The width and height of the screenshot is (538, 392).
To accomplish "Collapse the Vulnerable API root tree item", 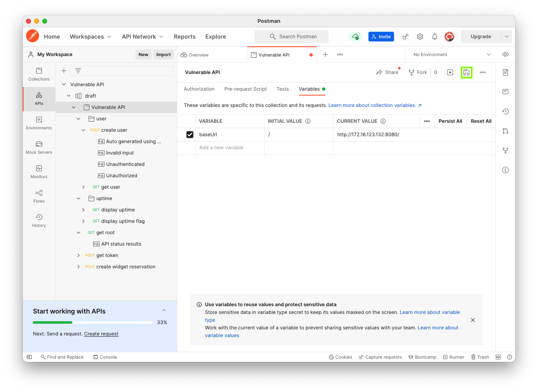I will coord(64,85).
